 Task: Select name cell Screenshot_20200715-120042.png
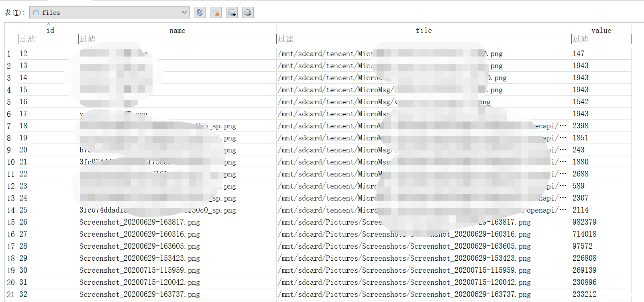point(177,282)
